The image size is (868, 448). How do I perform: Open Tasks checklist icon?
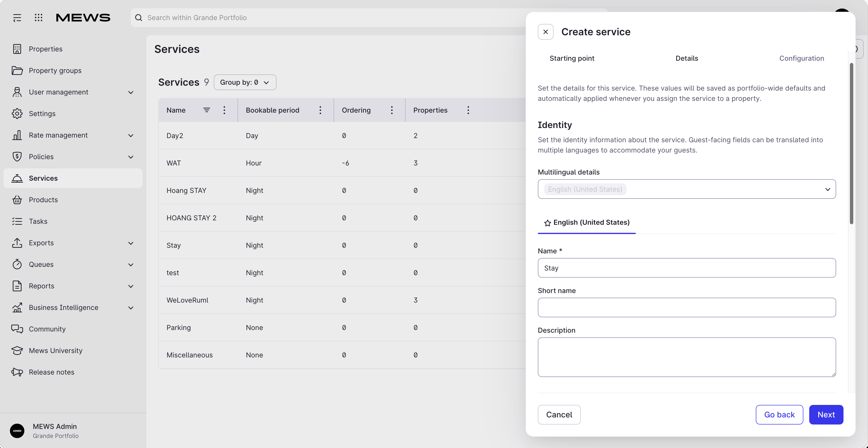pos(17,221)
